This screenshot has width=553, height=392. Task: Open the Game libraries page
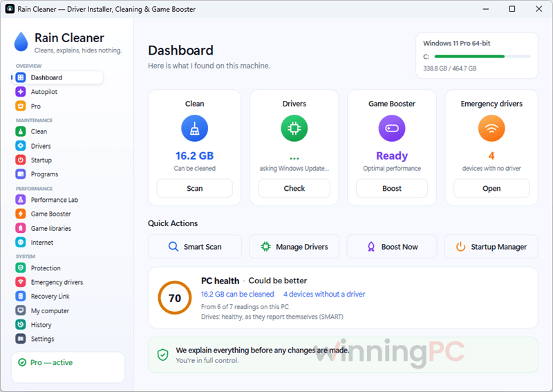coord(57,228)
